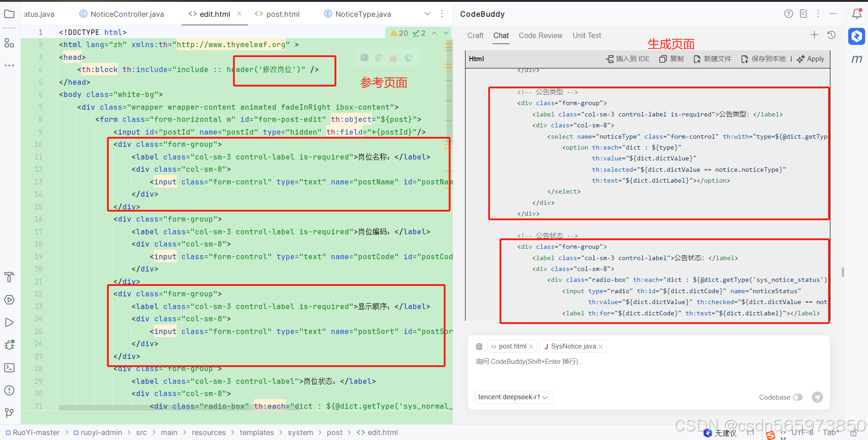This screenshot has height=440, width=868.
Task: Open the Tab* indent settings in status bar
Action: pos(831,433)
